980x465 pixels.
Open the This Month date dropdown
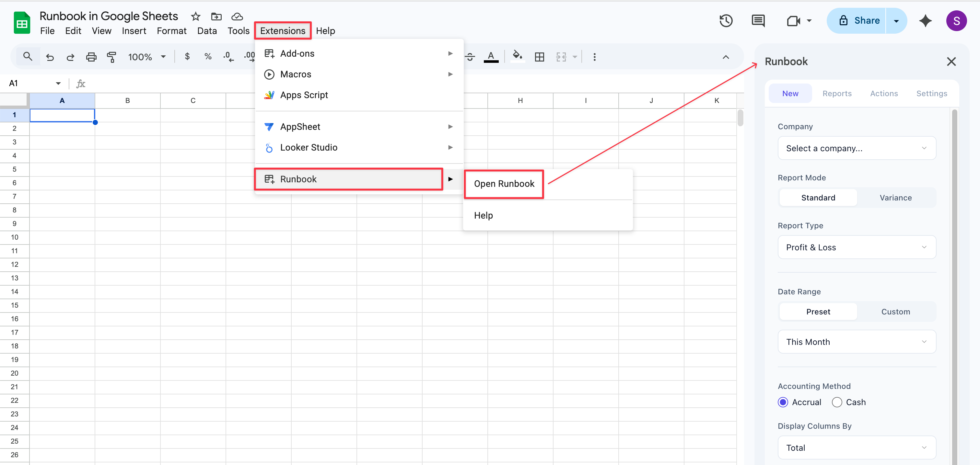(857, 341)
